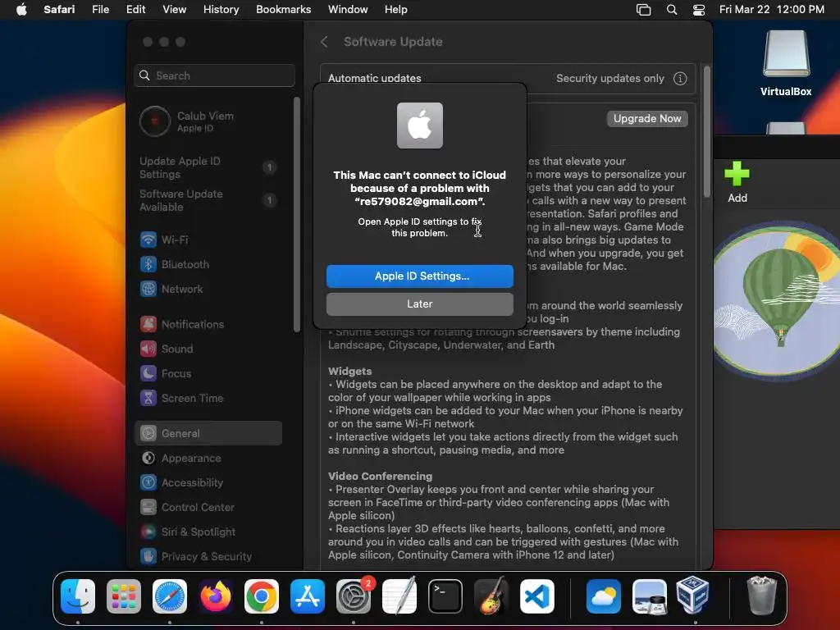840x630 pixels.
Task: Open Weather app in the dock
Action: pyautogui.click(x=604, y=596)
